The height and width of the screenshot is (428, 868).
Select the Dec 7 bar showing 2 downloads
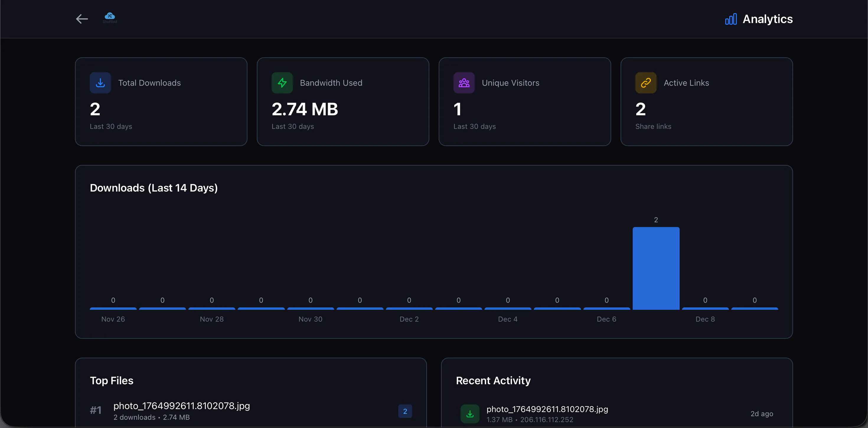(656, 268)
